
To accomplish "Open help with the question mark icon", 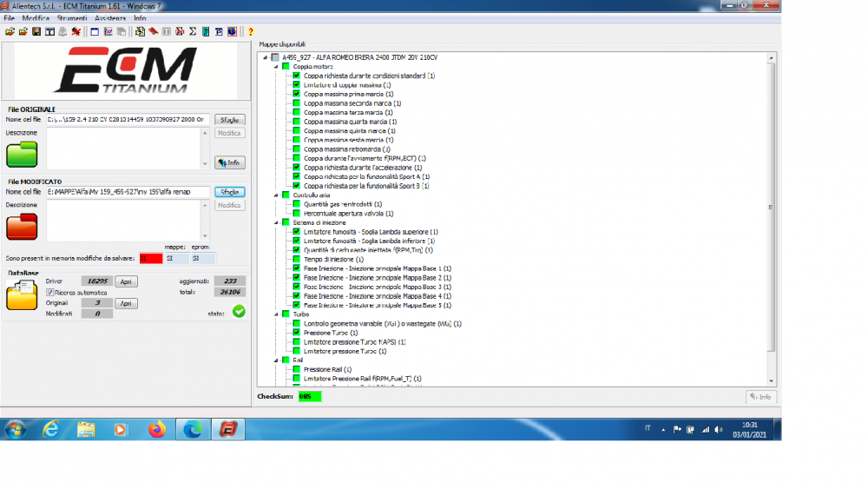I will coord(251,31).
